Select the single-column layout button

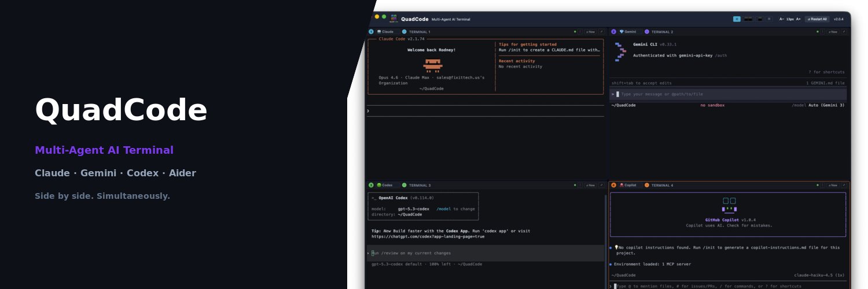tap(760, 19)
